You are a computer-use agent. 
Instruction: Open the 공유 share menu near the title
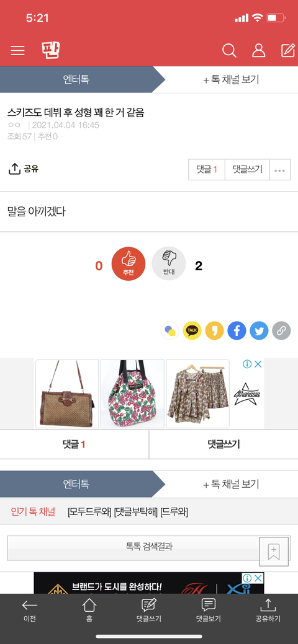click(x=24, y=169)
